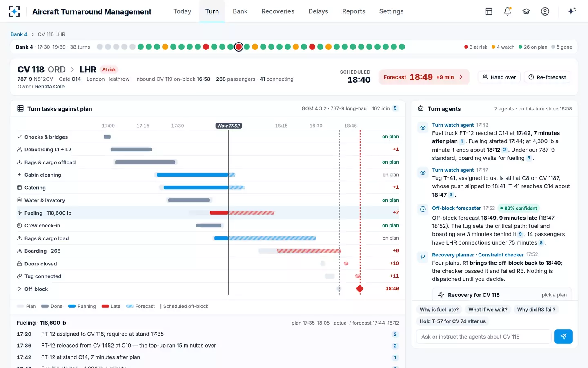Click the Doors closed lock icon

(x=19, y=264)
